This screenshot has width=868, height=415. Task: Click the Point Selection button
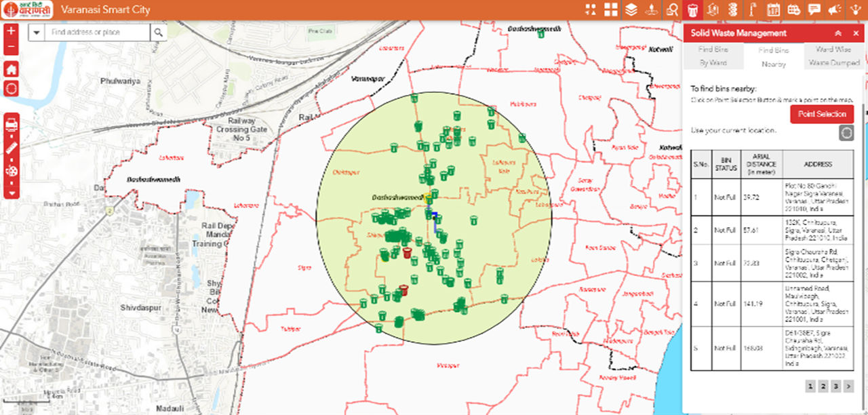click(822, 114)
